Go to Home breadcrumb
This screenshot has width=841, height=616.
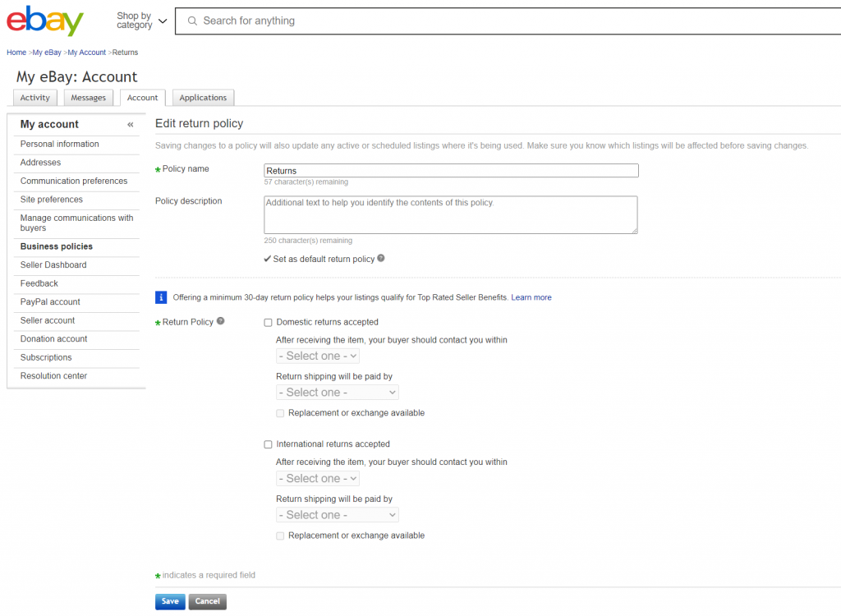point(16,52)
